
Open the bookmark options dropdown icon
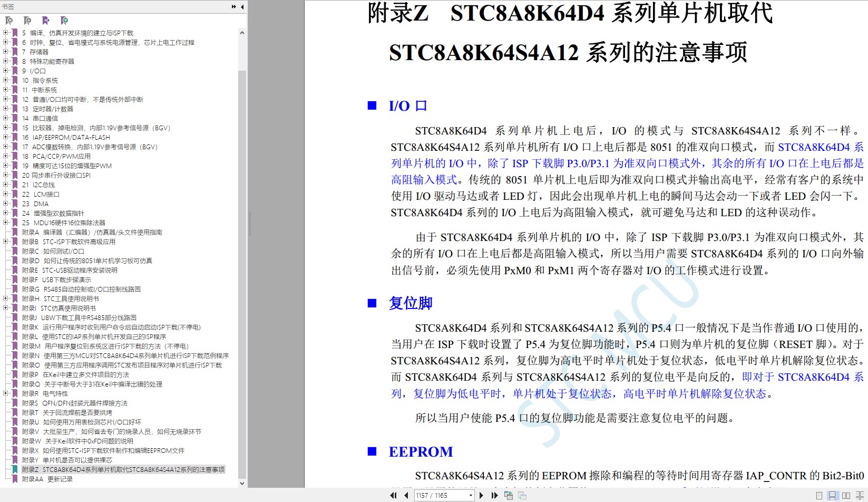[64, 21]
